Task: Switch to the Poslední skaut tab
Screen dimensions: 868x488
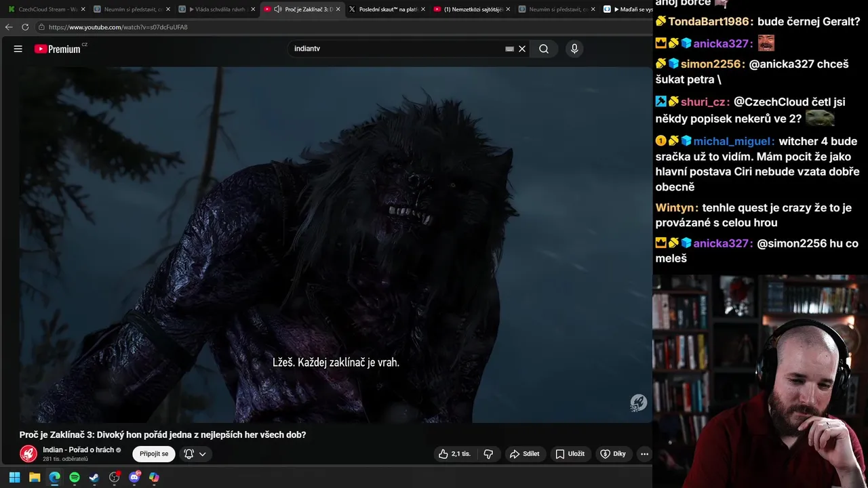Action: 387,9
